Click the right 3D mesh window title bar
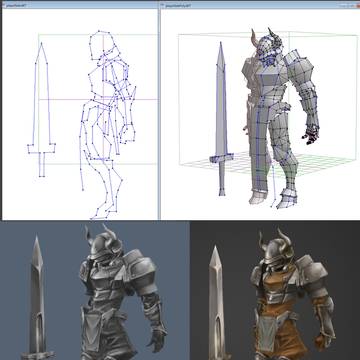This screenshot has height=360, width=360. [259, 5]
